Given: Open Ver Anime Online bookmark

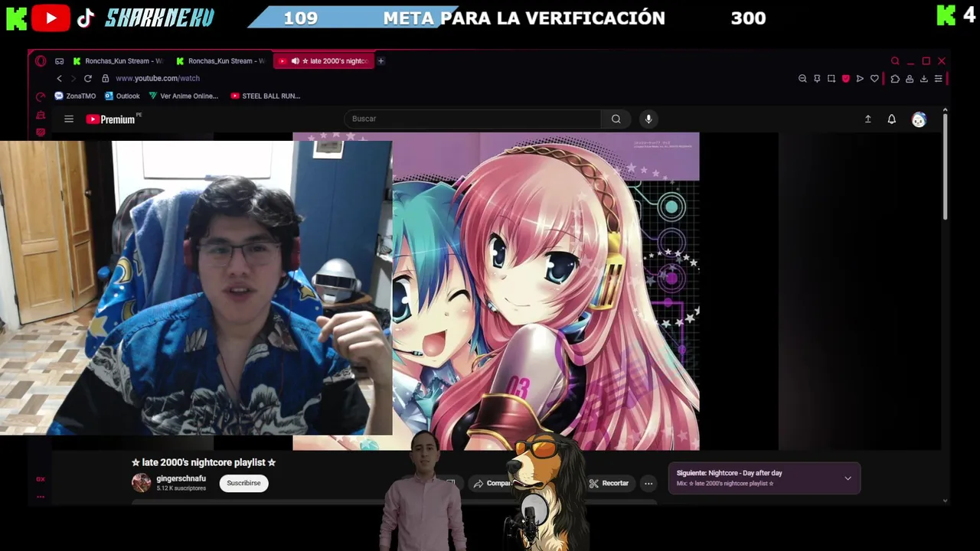Looking at the screenshot, I should 184,96.
